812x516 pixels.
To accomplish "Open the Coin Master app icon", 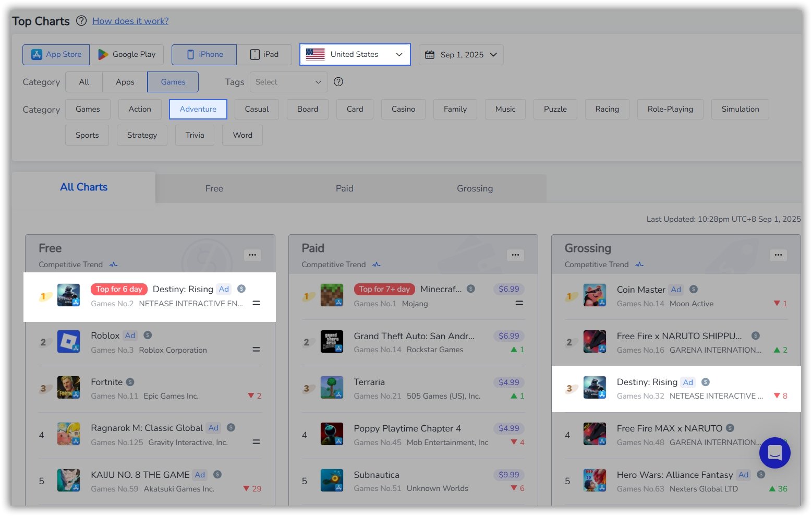I will (x=595, y=295).
